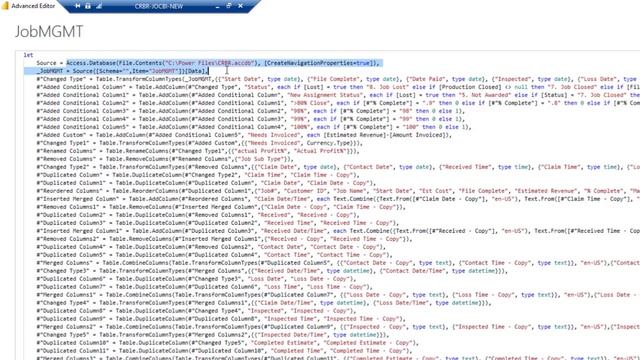
Task: Click the #"Changed Type1" Currency.Type line
Action: pyautogui.click(x=200, y=143)
